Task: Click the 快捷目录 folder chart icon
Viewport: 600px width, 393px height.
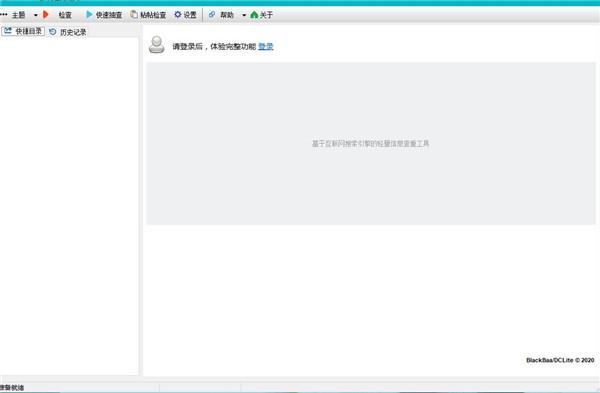Action: pyautogui.click(x=8, y=31)
